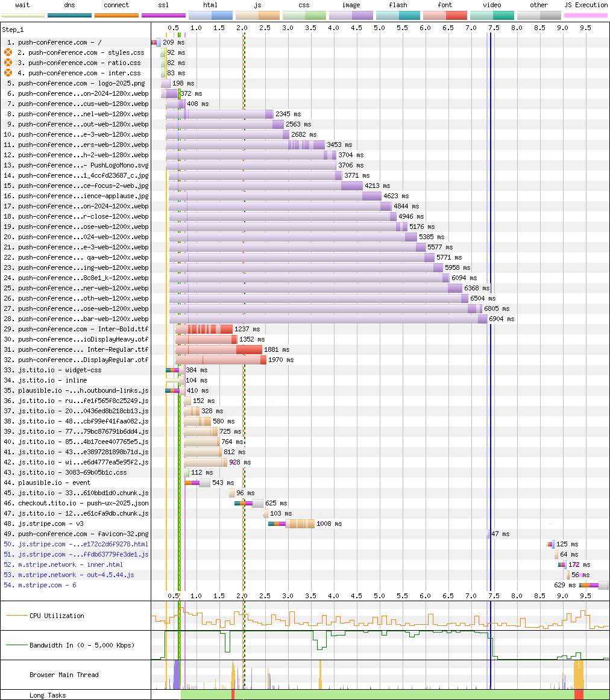Viewport: 610px width, 700px height.
Task: Click the CPU Utilization label
Action: point(57,616)
